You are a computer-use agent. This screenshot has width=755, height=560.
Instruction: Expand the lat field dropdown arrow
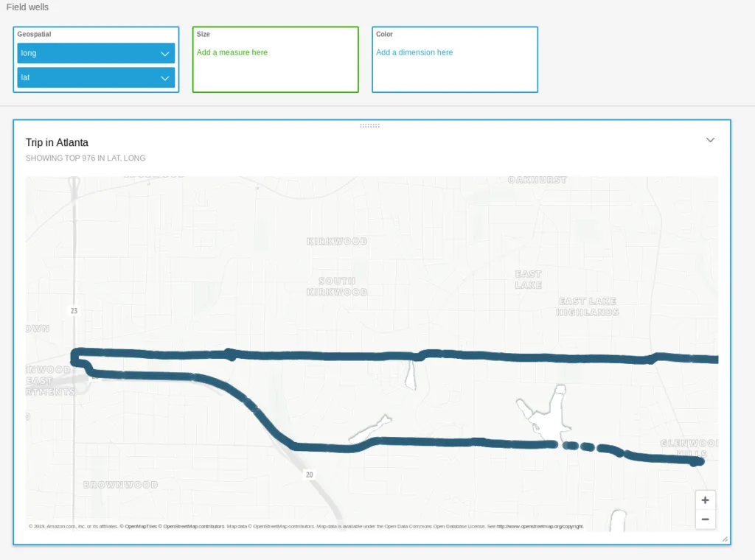165,78
